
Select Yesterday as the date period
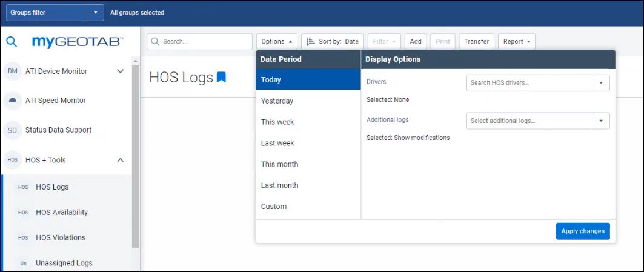tap(277, 101)
